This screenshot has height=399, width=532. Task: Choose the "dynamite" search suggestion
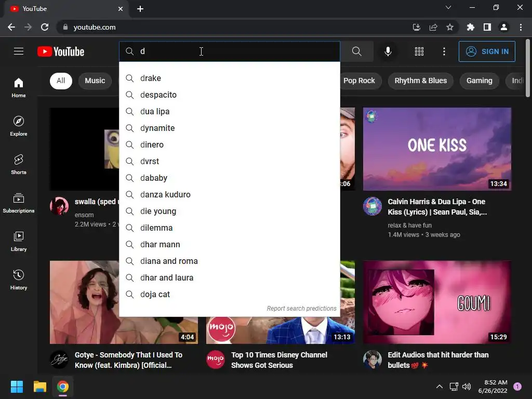(230, 128)
